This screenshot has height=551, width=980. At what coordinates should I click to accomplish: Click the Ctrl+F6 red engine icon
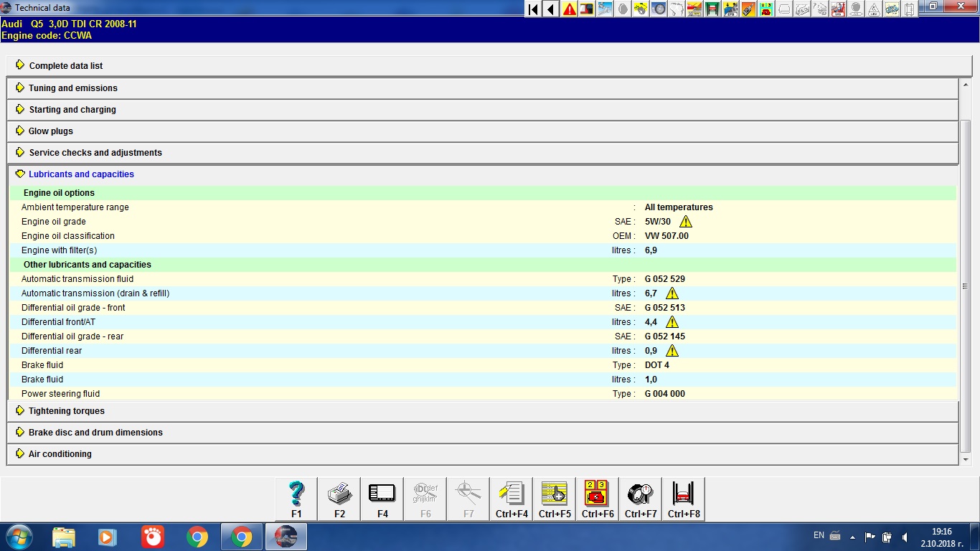(x=598, y=499)
